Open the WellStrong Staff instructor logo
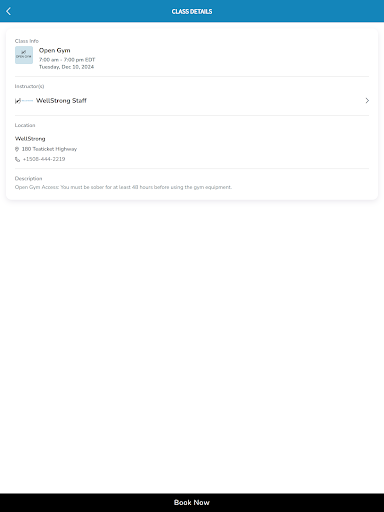384x512 pixels. pos(24,101)
